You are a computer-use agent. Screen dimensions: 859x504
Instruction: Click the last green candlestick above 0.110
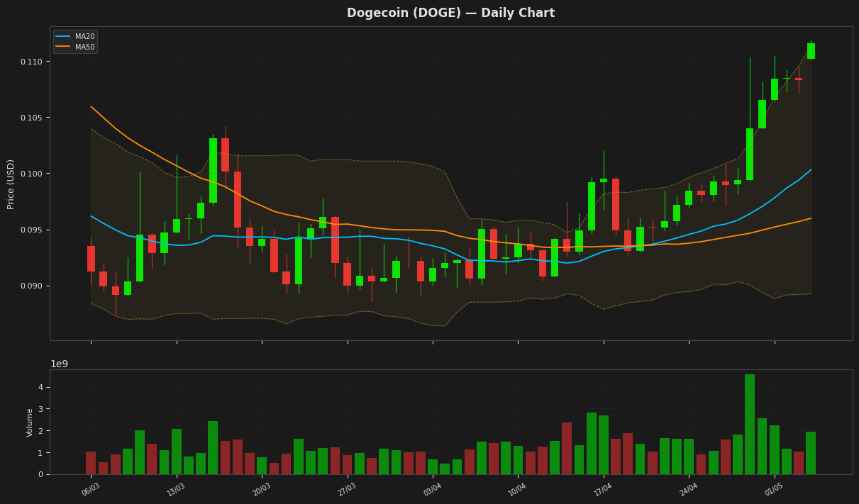[x=811, y=51]
